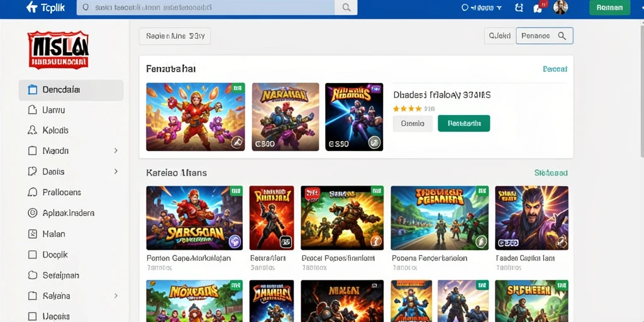The width and height of the screenshot is (644, 322).
Task: Click the Deatis tag icon
Action: pos(32,171)
